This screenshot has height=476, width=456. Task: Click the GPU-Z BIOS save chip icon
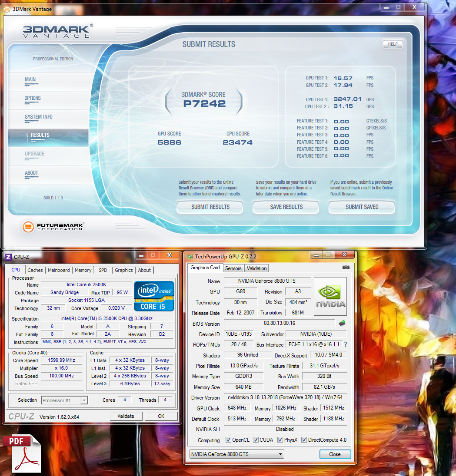(342, 323)
